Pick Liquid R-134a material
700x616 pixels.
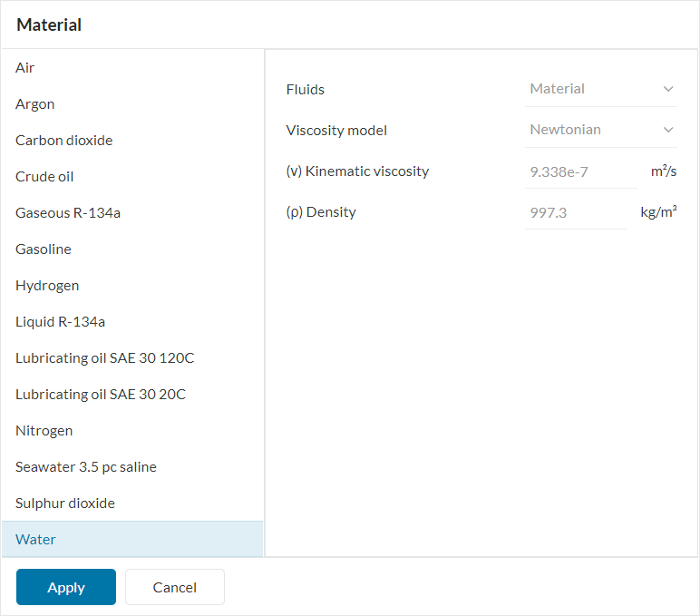coord(60,322)
